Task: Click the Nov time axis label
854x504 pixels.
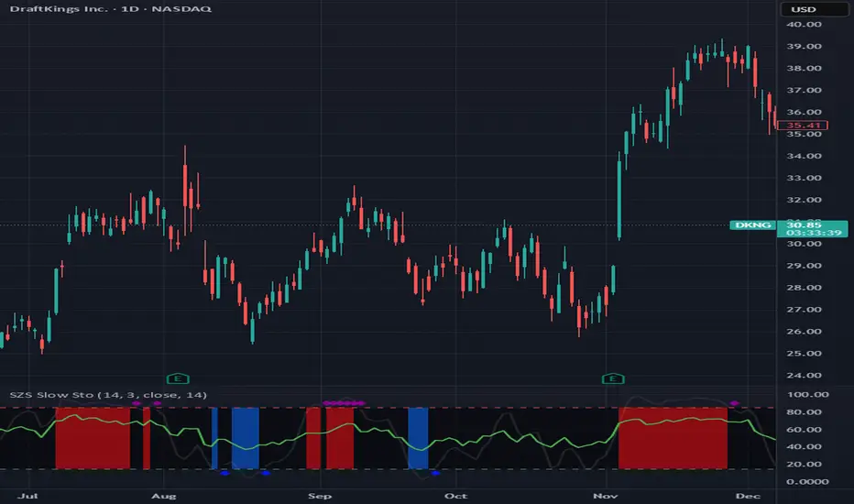Action: [x=606, y=496]
